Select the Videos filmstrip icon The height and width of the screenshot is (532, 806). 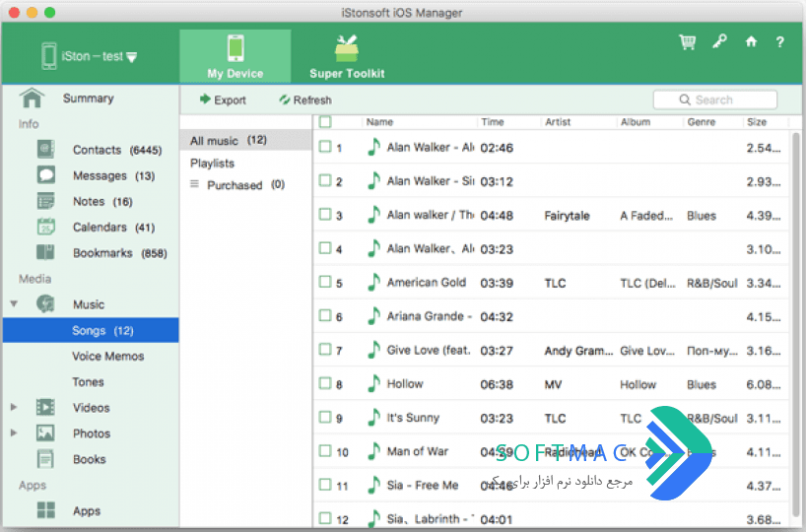coord(45,407)
